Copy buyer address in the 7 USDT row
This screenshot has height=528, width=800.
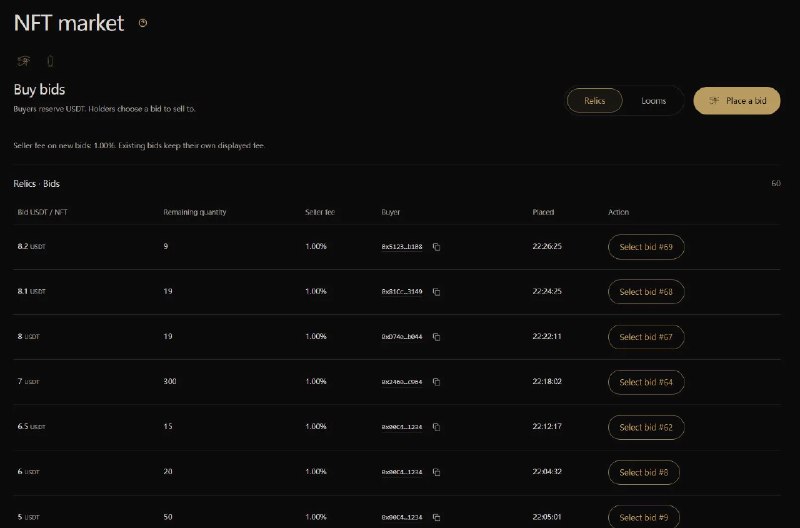point(436,382)
